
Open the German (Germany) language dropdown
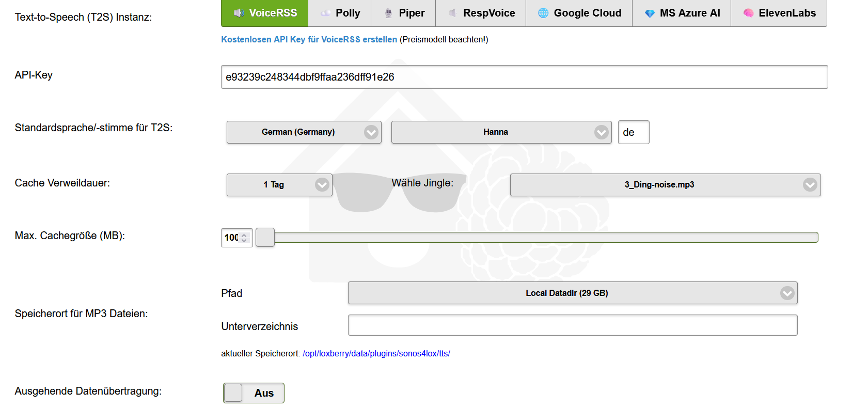click(x=304, y=132)
